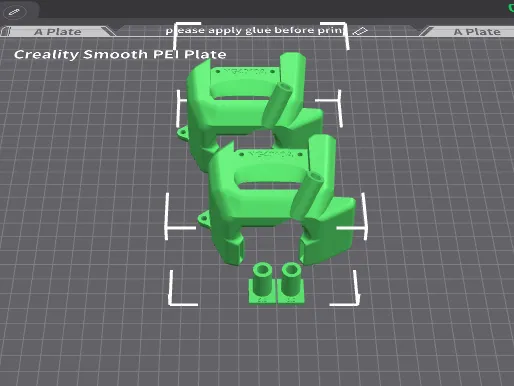Click the ruler icon in the top-left tab
The height and width of the screenshot is (386, 514).
14,12
